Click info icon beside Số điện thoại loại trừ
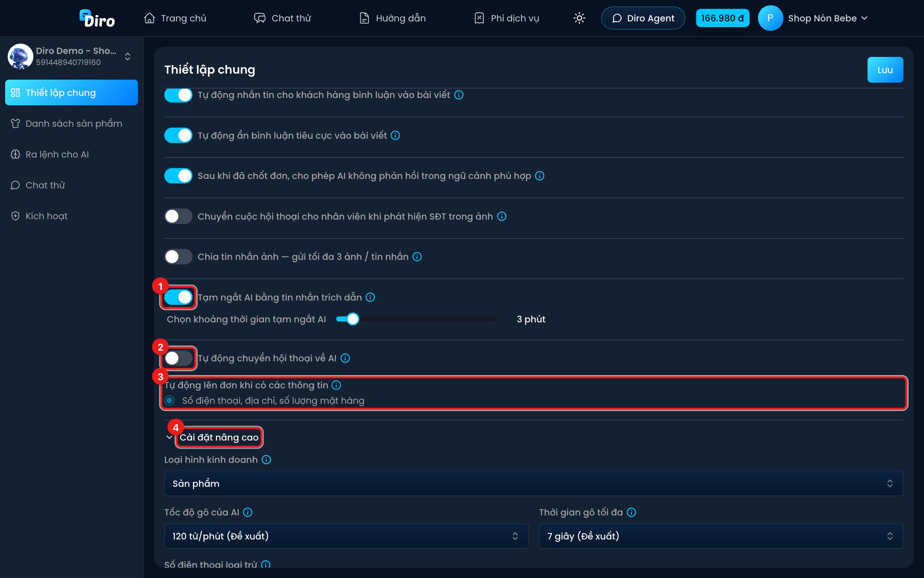The height and width of the screenshot is (578, 924). (265, 564)
